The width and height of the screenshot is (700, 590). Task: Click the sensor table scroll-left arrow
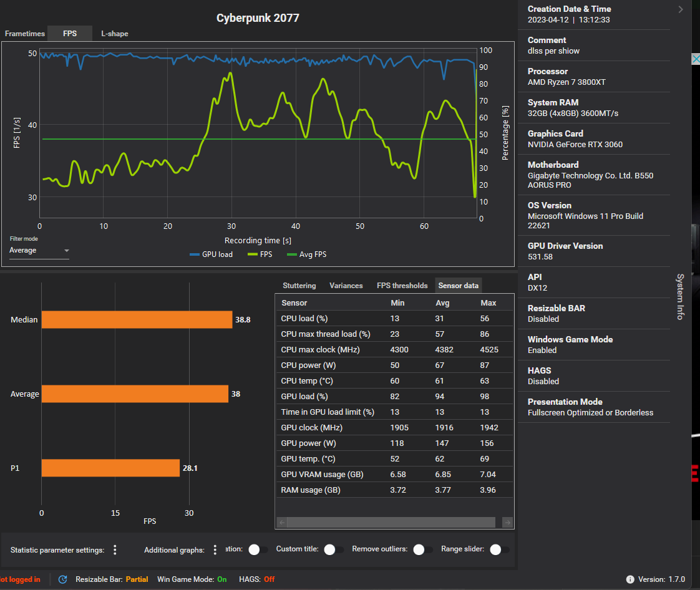pyautogui.click(x=282, y=522)
